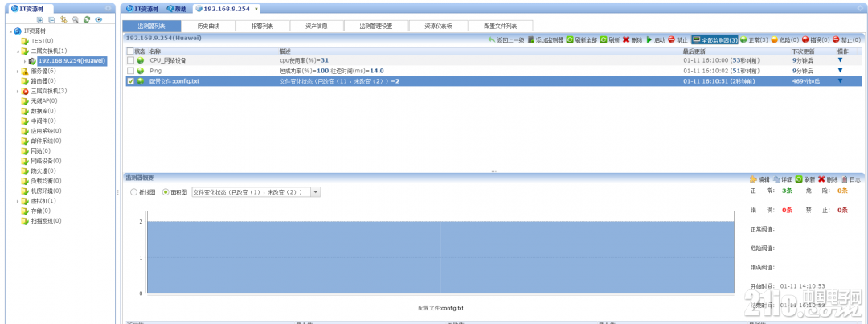This screenshot has width=868, height=324.
Task: Check the CPU_网络设备 row checkbox
Action: tap(130, 60)
